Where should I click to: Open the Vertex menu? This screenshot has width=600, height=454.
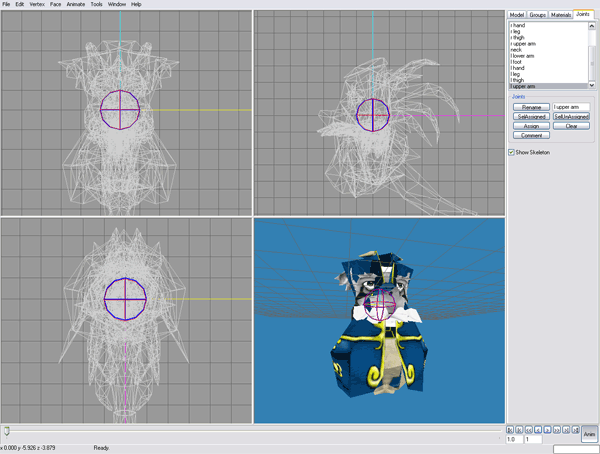[37, 4]
